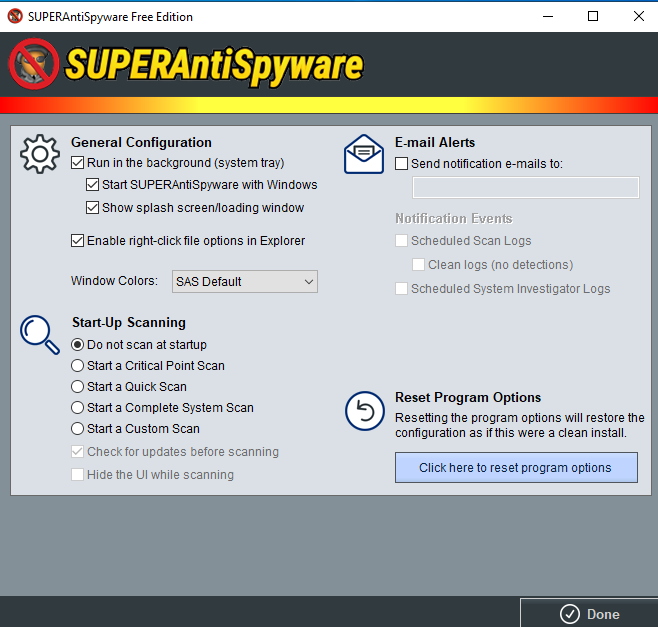
Task: Click the Done button
Action: (x=589, y=613)
